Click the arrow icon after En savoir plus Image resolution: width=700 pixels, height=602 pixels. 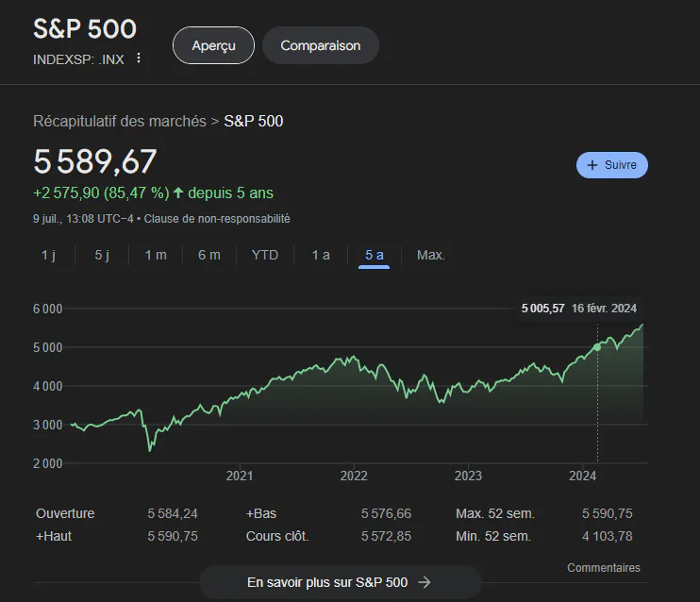click(425, 582)
